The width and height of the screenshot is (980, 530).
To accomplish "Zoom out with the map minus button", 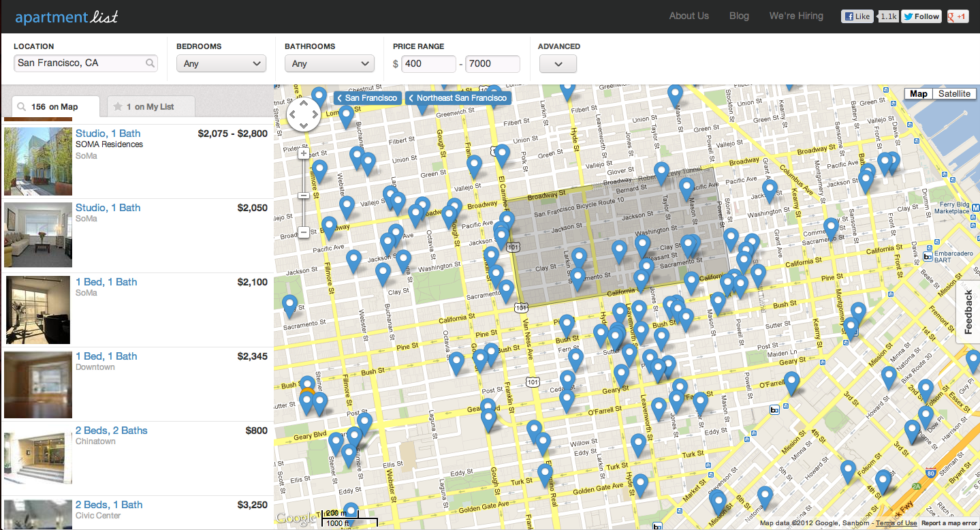I will [x=304, y=232].
